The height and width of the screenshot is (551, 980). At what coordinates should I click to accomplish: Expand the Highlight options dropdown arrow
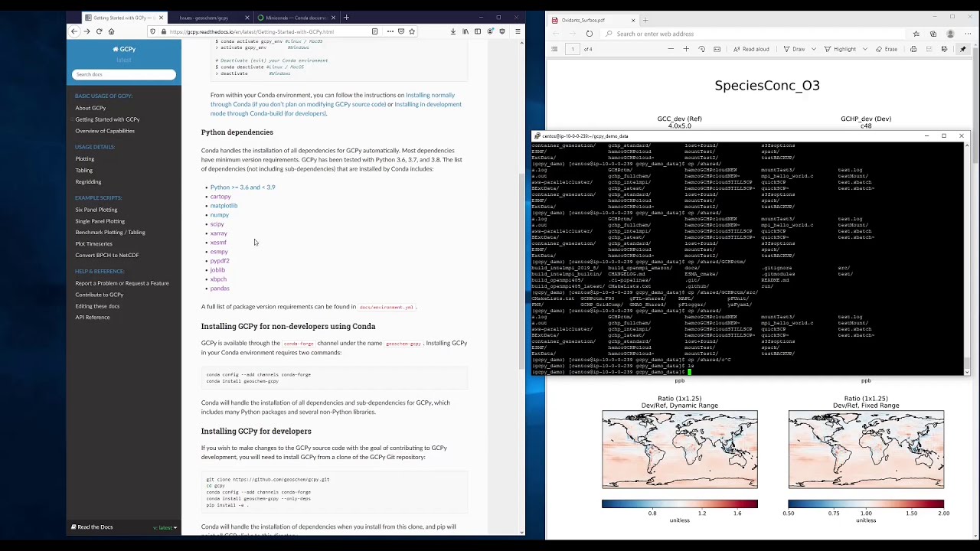[x=864, y=49]
